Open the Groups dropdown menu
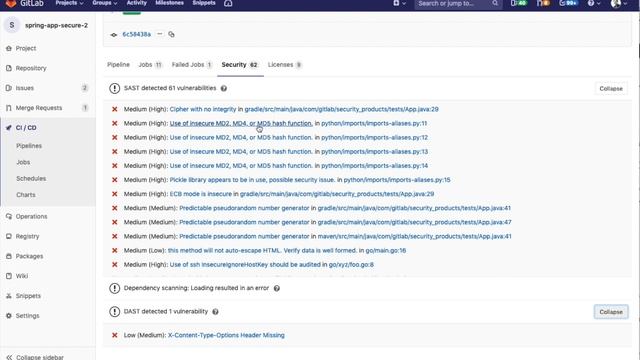The height and width of the screenshot is (360, 640). point(104,3)
